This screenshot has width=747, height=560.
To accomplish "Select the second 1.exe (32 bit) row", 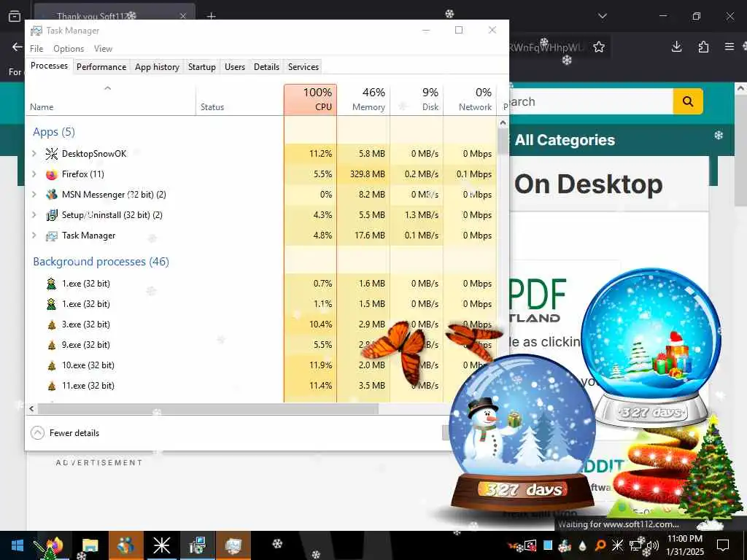I will click(x=261, y=304).
